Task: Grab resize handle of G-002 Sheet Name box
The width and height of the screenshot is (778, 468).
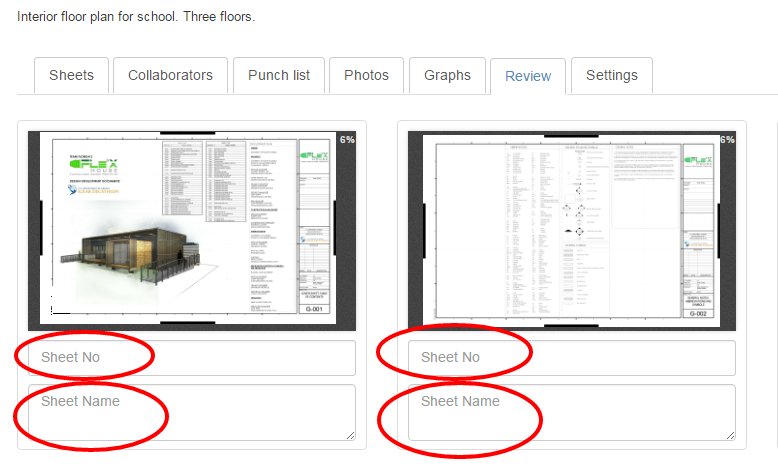Action: click(731, 436)
